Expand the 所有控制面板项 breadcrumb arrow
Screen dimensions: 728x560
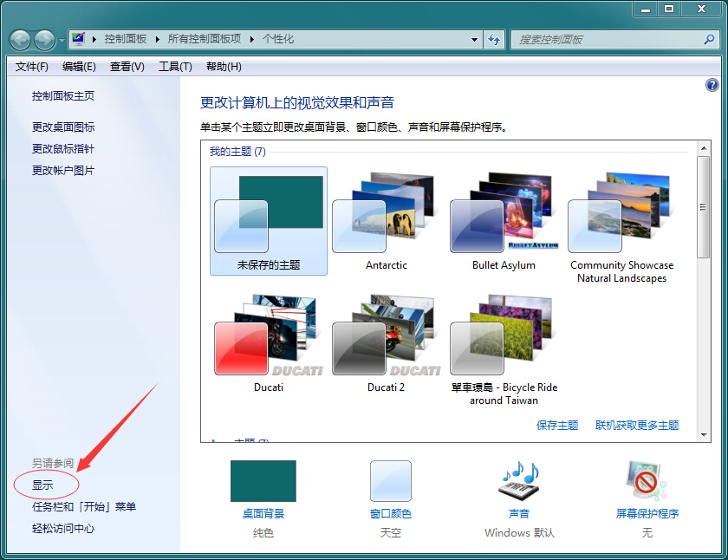(252, 39)
